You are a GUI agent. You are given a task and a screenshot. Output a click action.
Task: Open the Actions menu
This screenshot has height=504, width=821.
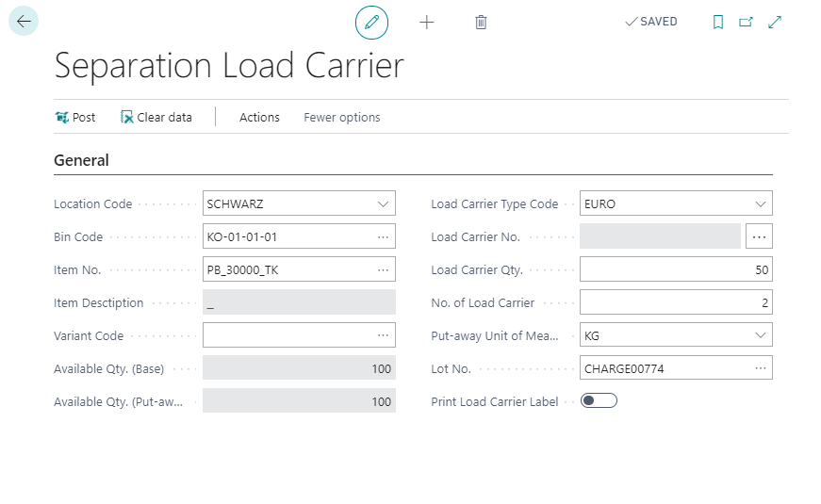[259, 117]
